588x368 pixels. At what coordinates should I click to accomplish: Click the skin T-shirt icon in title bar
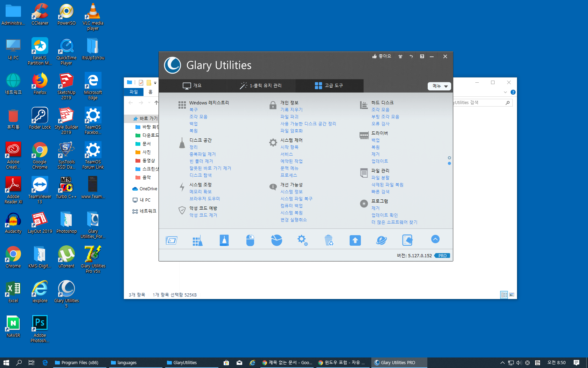[x=400, y=56]
